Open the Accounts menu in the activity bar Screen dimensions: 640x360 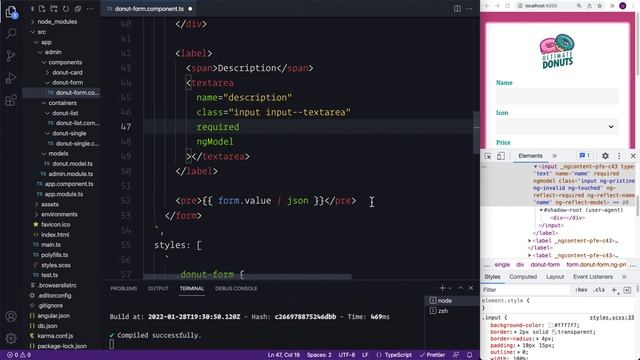(11, 316)
